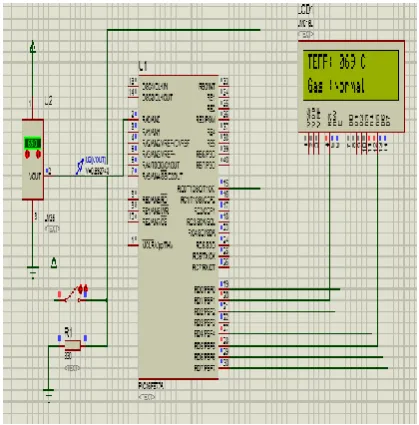This screenshot has height=425, width=419.
Task: Select the VOUT pin label on the sensor
Action: [35, 176]
